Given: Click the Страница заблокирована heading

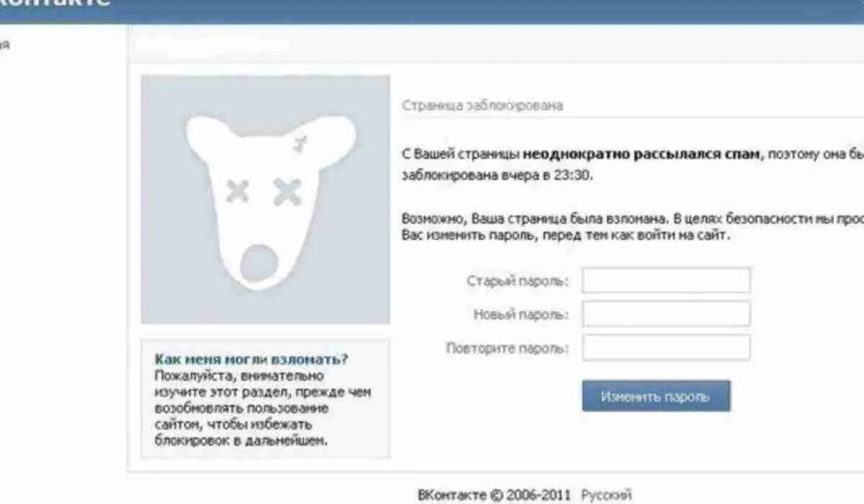Looking at the screenshot, I should 482,105.
